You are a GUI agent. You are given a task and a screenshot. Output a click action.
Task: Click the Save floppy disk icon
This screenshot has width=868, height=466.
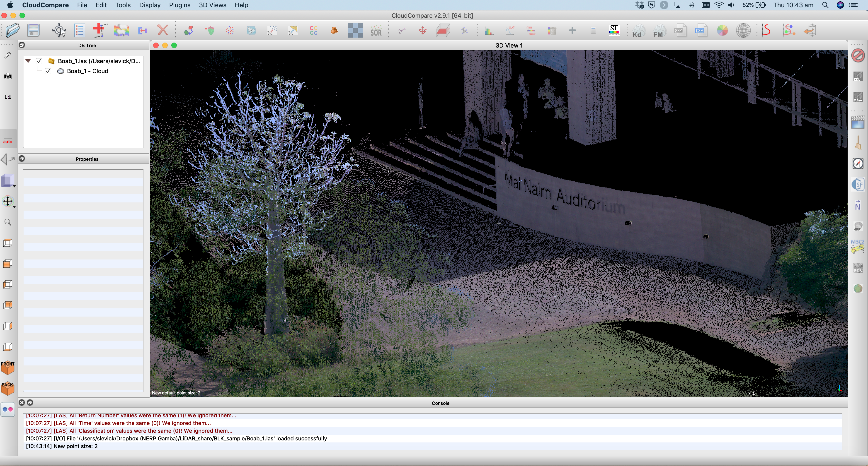coord(34,30)
